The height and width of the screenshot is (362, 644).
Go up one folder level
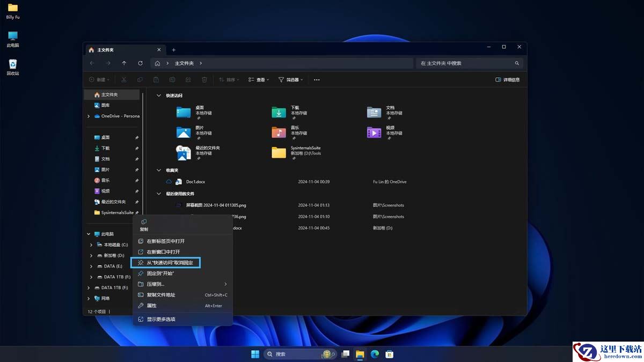(124, 63)
